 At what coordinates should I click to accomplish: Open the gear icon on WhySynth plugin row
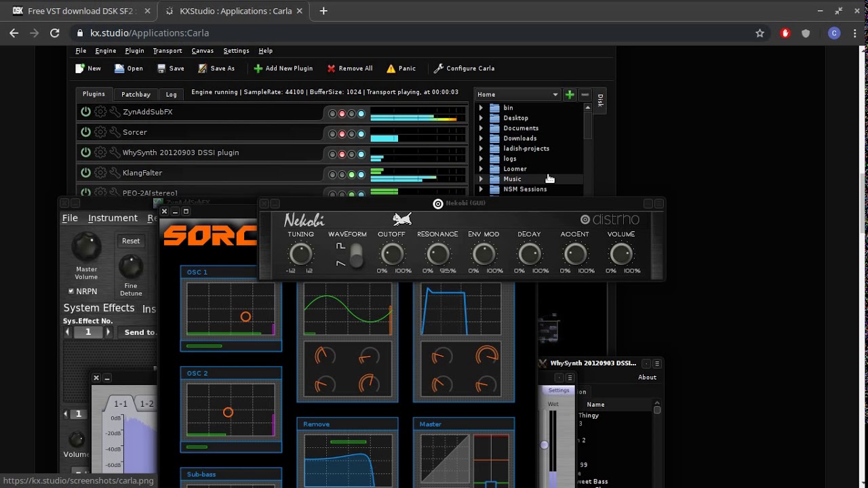pyautogui.click(x=100, y=152)
